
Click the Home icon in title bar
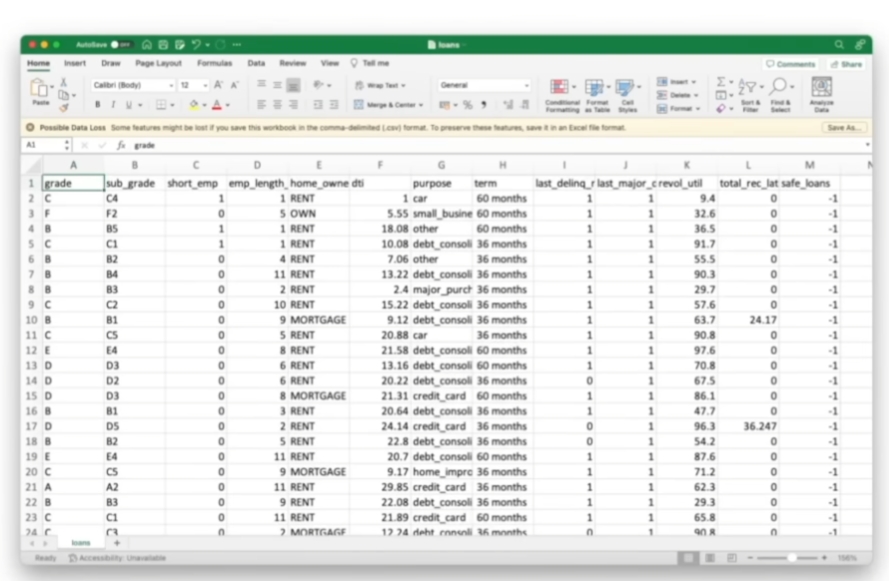pyautogui.click(x=147, y=45)
